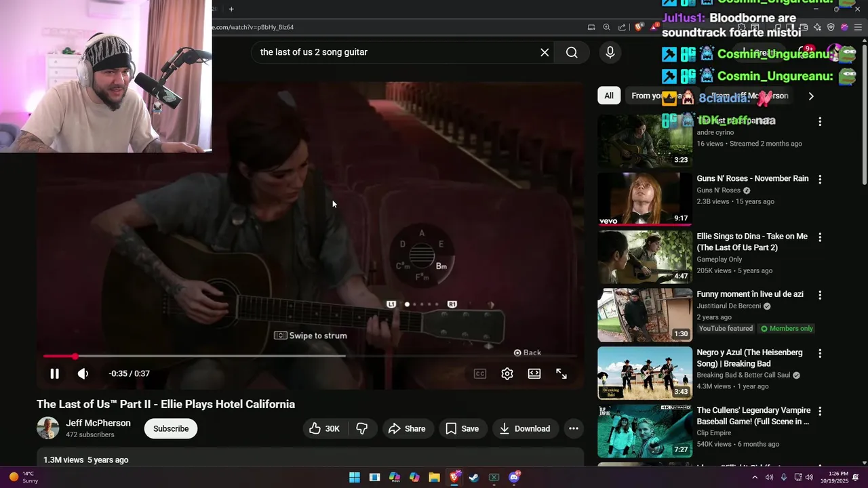Open the Brave Shields lion icon
Screen dimensions: 868x488
(x=639, y=27)
